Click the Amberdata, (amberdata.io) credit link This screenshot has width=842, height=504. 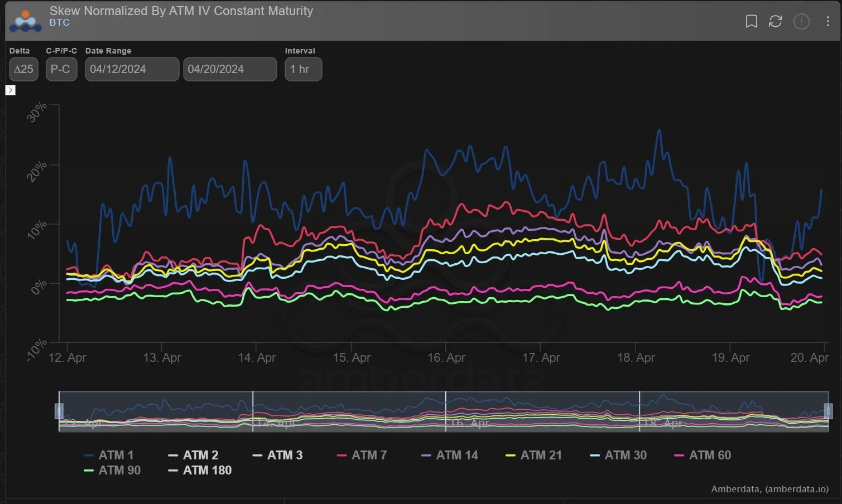[x=769, y=489]
